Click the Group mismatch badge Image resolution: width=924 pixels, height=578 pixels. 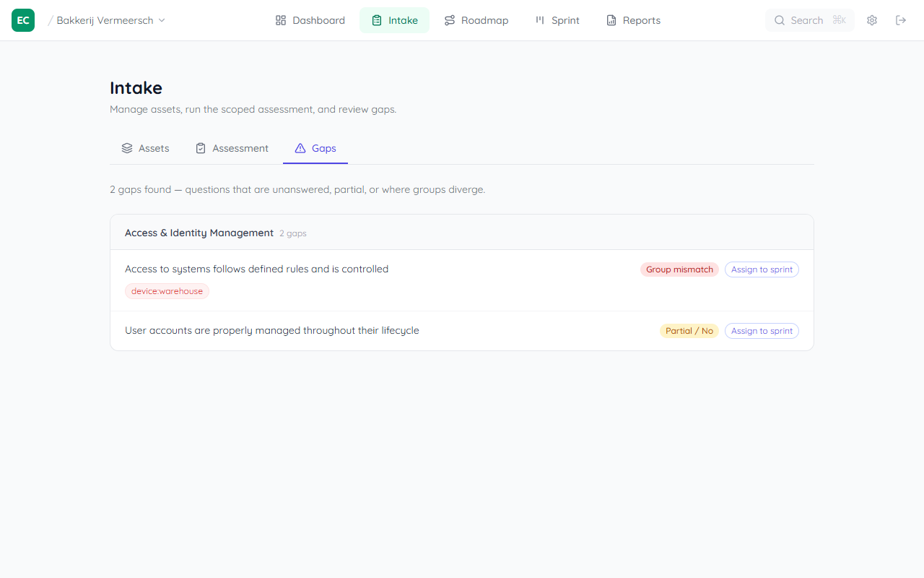pos(679,269)
